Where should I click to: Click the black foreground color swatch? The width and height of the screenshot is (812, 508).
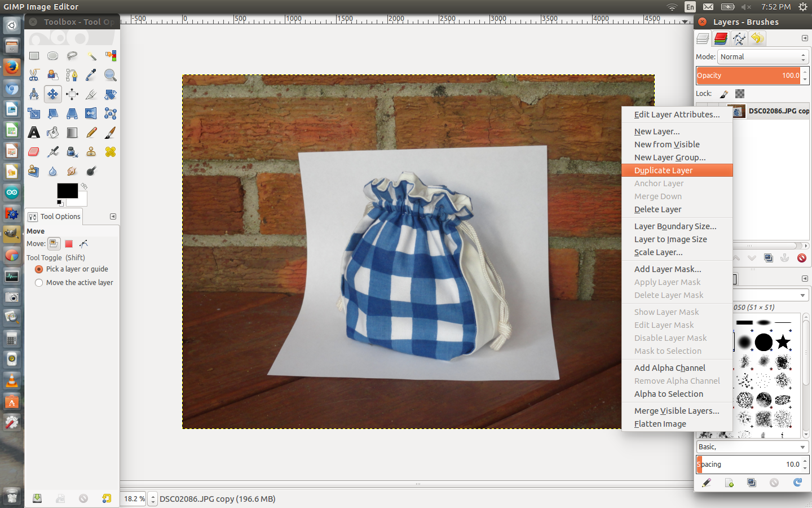[x=67, y=191]
